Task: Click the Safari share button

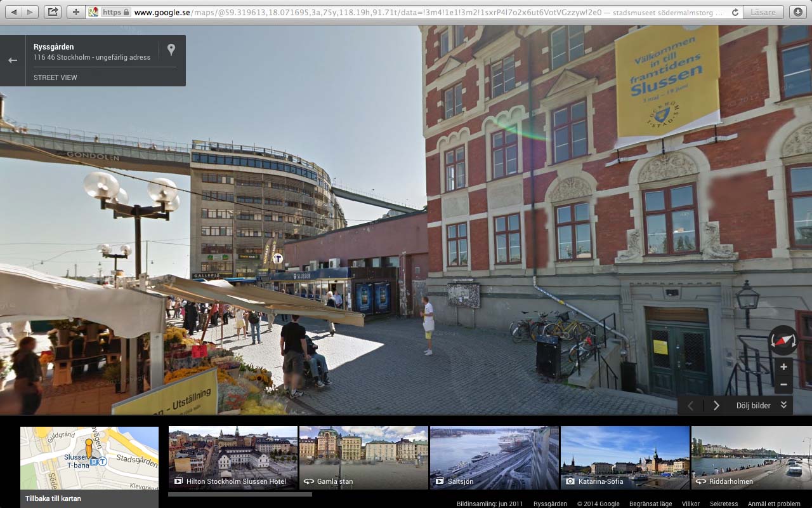Action: (53, 12)
